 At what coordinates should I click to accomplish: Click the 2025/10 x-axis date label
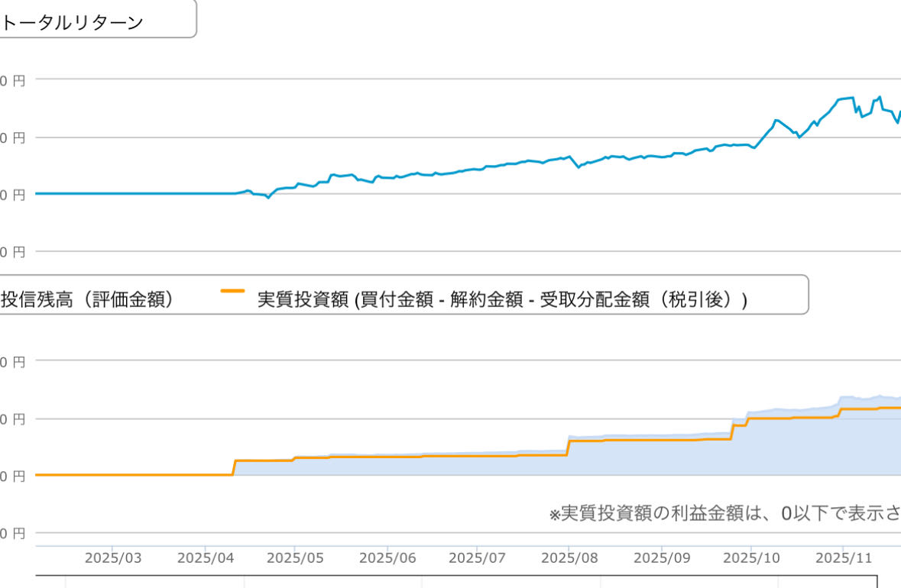[x=750, y=557]
